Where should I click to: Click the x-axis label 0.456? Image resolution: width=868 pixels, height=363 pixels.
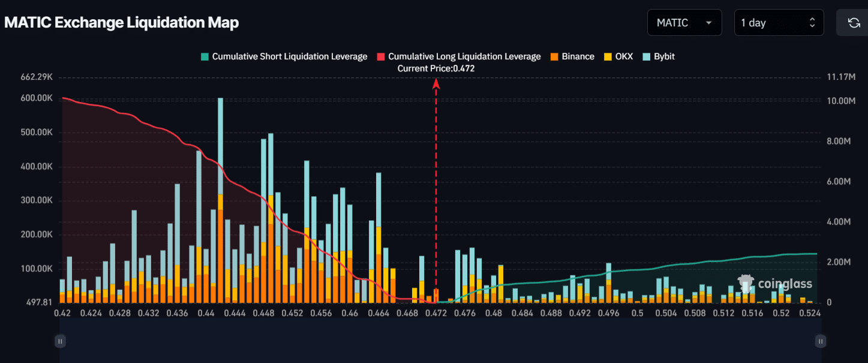tap(321, 313)
